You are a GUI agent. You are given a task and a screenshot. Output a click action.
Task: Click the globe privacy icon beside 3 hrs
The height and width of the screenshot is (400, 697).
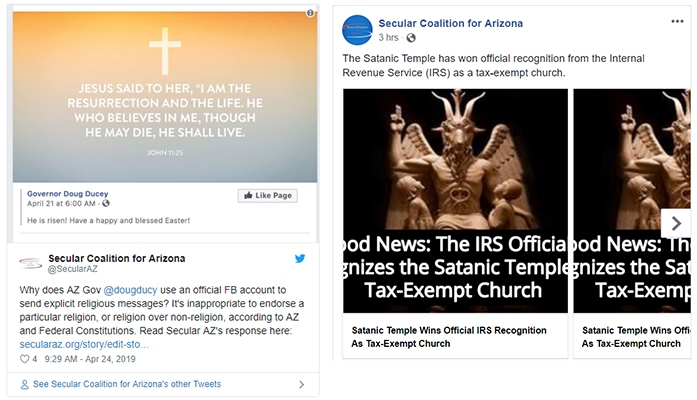click(410, 38)
